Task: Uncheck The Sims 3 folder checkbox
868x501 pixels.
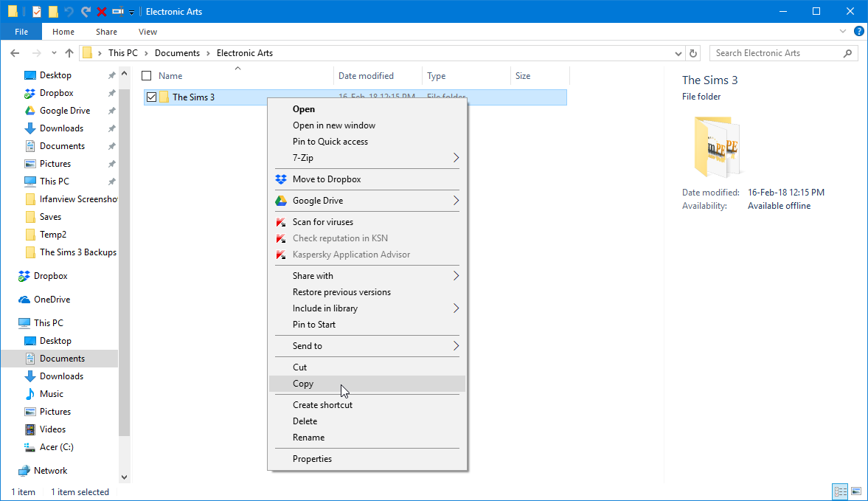Action: click(152, 97)
